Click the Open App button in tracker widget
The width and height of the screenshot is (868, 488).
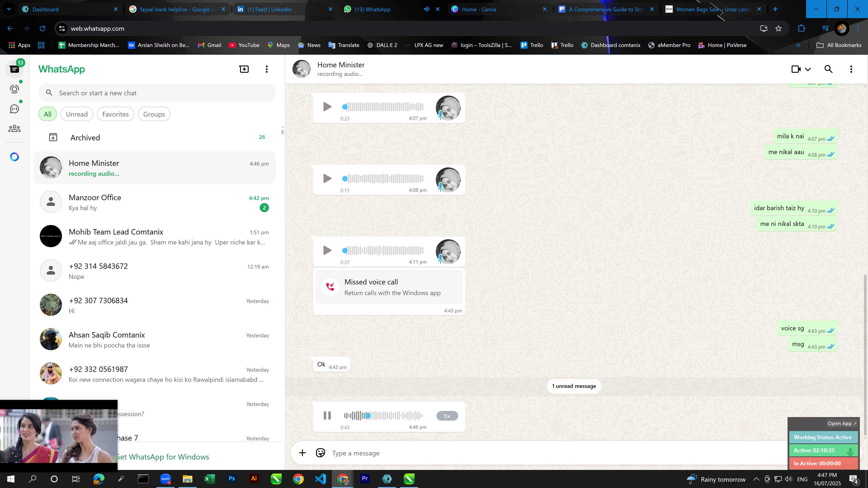point(842,423)
